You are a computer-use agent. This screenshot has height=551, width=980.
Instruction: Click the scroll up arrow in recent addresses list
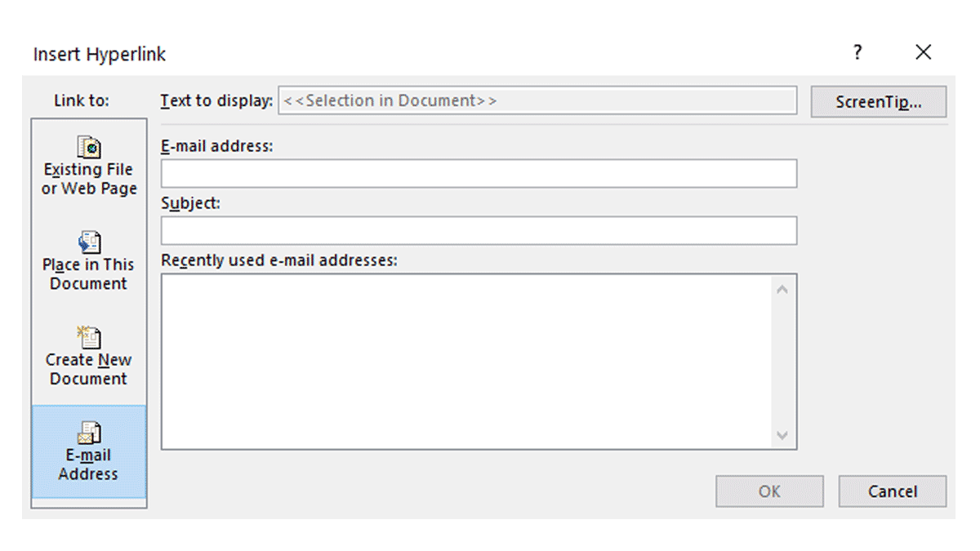click(782, 290)
